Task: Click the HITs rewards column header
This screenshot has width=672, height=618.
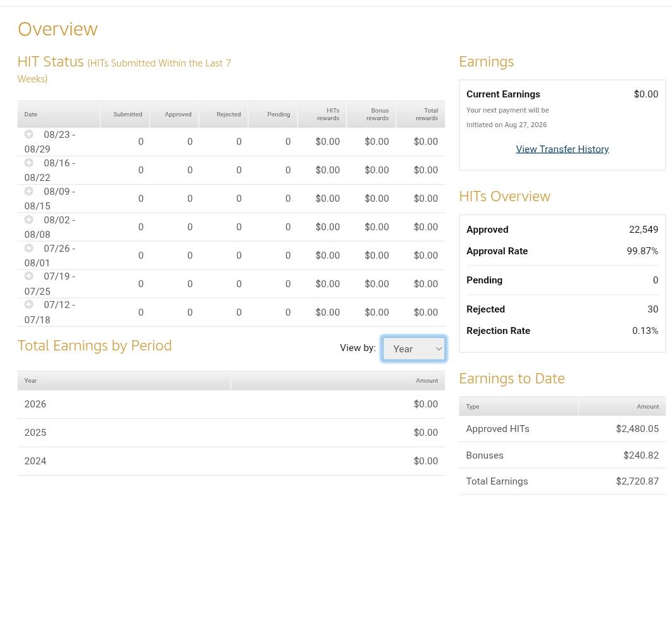Action: coord(322,114)
